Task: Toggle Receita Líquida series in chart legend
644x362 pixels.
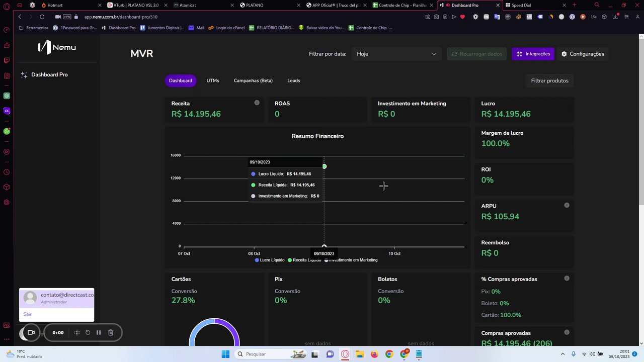Action: point(304,260)
